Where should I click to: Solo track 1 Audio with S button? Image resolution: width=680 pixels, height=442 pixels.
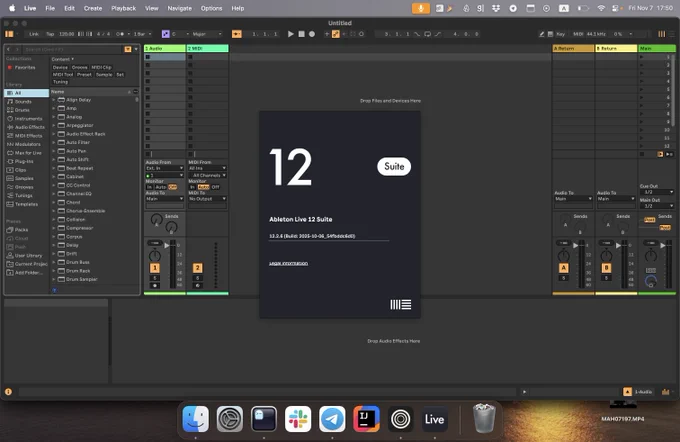(x=155, y=278)
